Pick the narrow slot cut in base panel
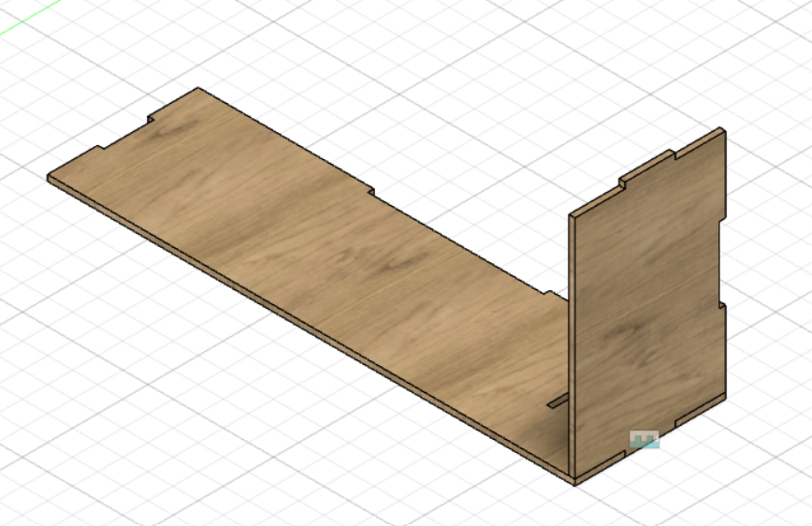812x526 pixels. click(558, 400)
